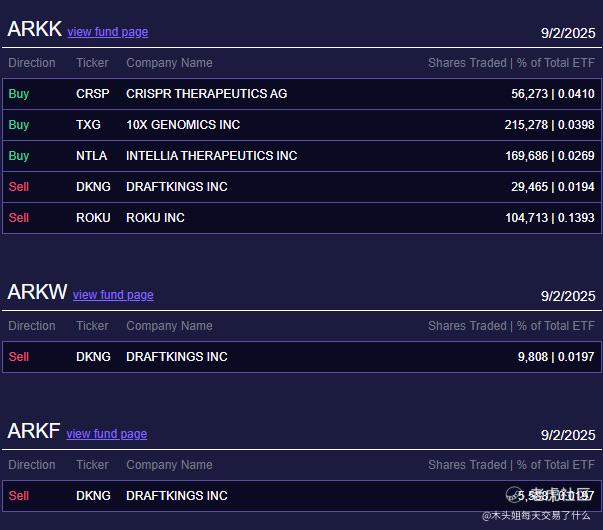The image size is (603, 530).
Task: Click the Sell label in ROKU row
Action: click(19, 218)
